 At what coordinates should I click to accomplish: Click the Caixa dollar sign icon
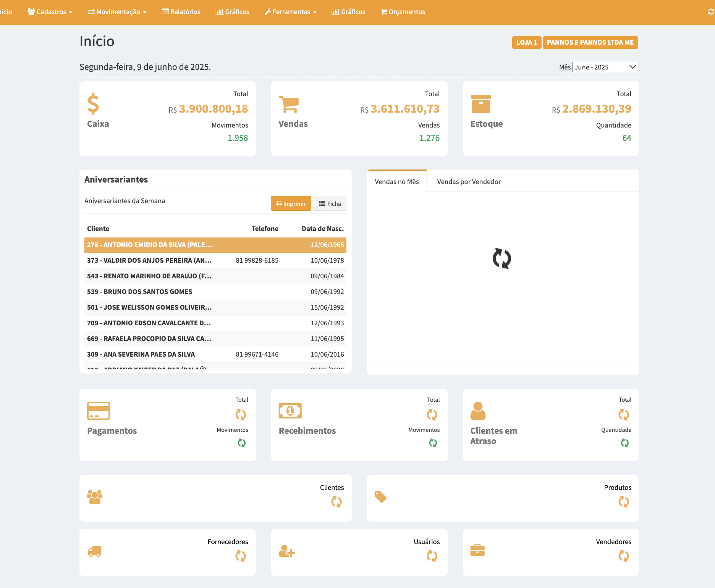pyautogui.click(x=93, y=104)
